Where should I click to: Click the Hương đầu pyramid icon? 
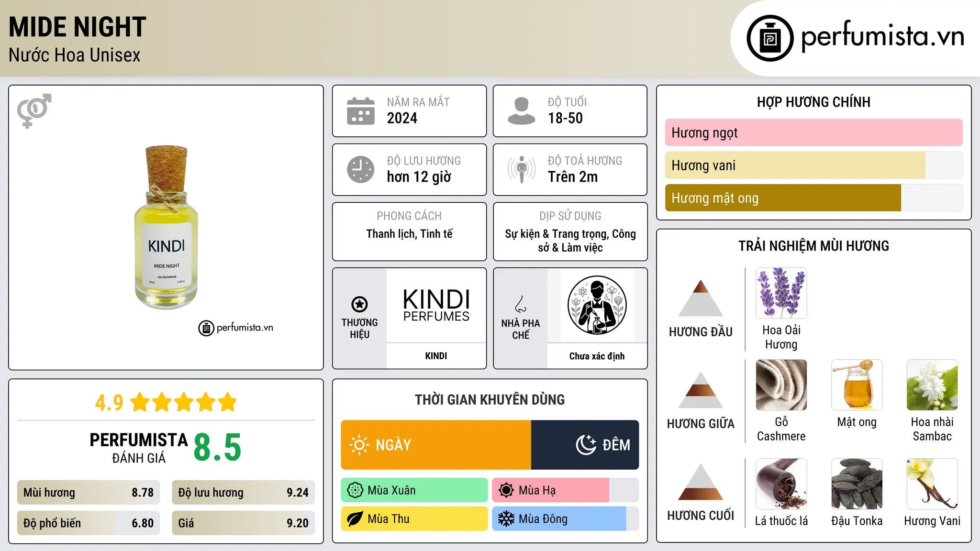point(701,298)
